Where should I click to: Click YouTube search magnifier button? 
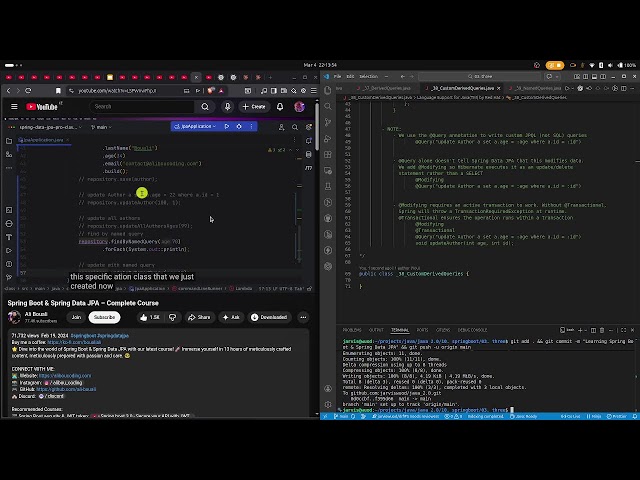tap(205, 107)
